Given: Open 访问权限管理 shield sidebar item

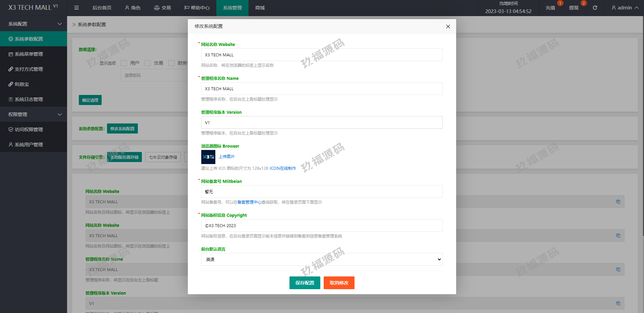Looking at the screenshot, I should click(x=29, y=129).
